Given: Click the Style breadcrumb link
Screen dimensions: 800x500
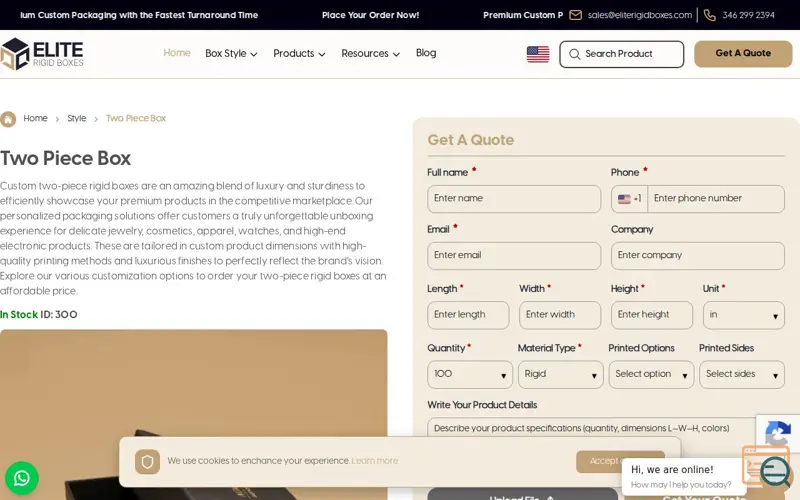Looking at the screenshot, I should click(77, 118).
